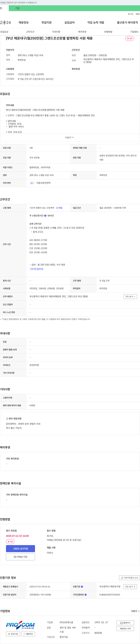Click the 필수 license tag
Image resolution: width=140 pixels, height=644 pixels.
tap(32, 183)
